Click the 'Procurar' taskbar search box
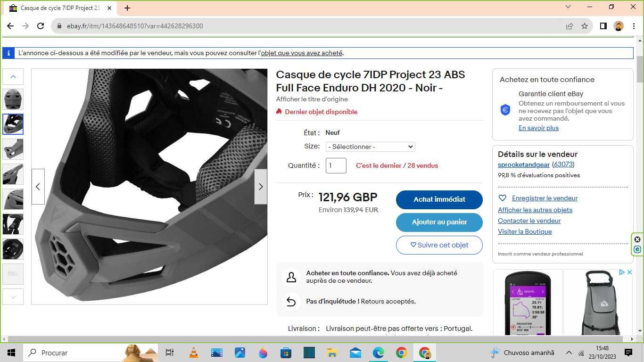The width and height of the screenshot is (644, 362). pyautogui.click(x=91, y=353)
